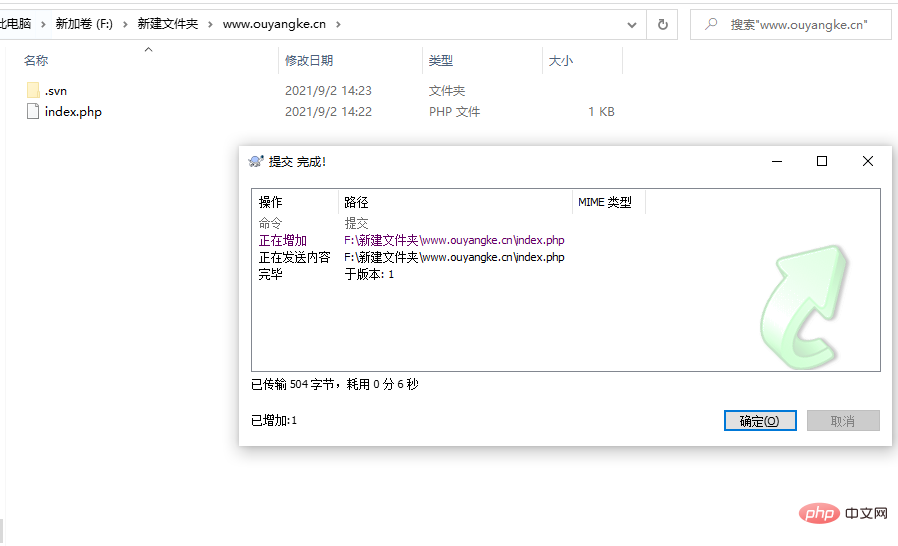The width and height of the screenshot is (898, 546).
Task: Click the search magnifier icon
Action: coord(711,24)
